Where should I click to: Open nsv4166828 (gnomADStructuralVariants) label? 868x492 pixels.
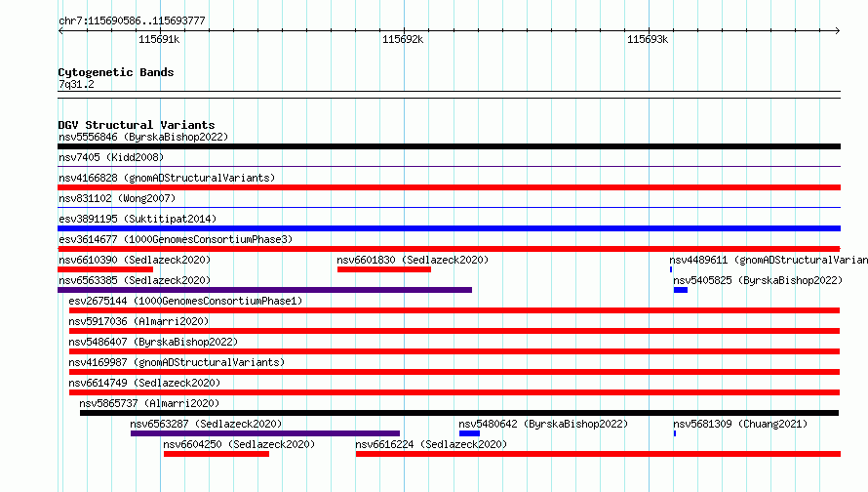[167, 178]
